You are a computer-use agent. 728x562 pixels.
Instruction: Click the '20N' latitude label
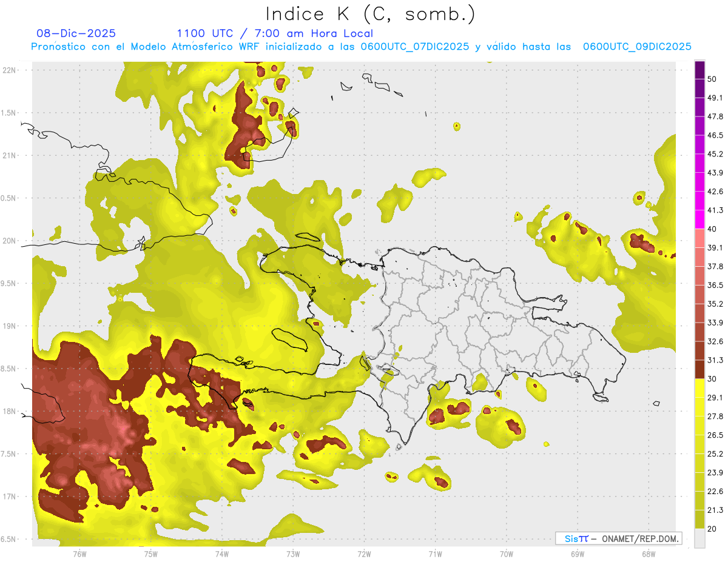point(9,241)
